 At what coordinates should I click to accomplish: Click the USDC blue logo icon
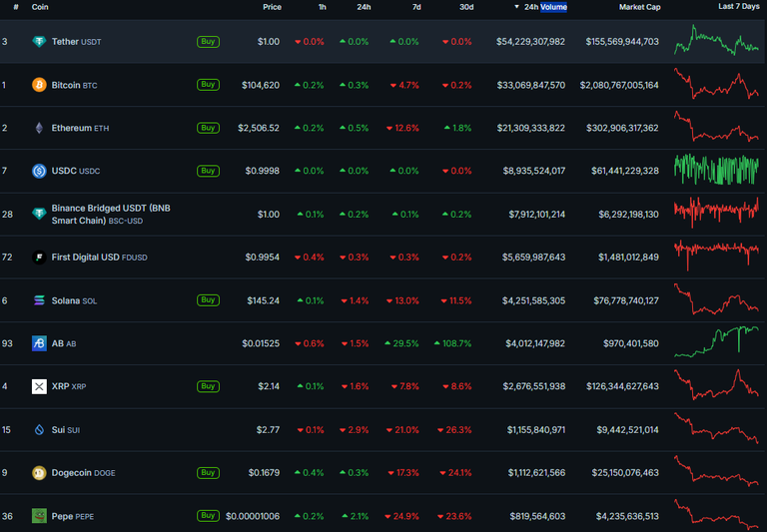[39, 171]
